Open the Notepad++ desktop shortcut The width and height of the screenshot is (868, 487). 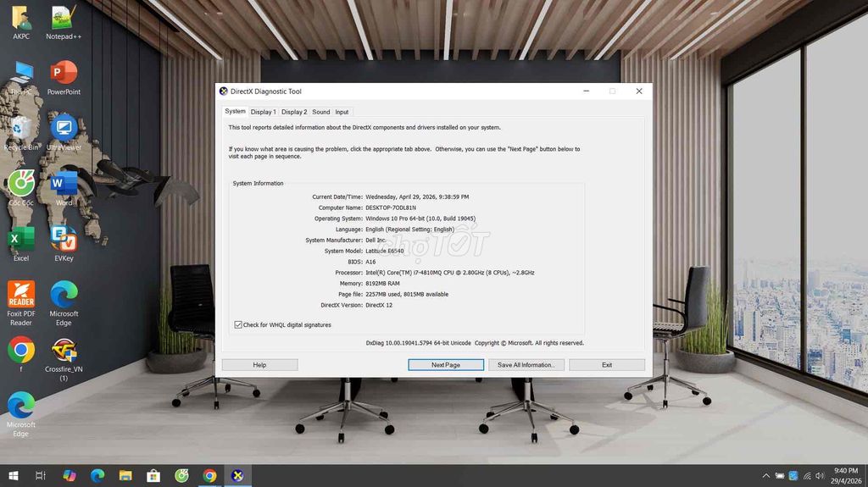[x=64, y=22]
